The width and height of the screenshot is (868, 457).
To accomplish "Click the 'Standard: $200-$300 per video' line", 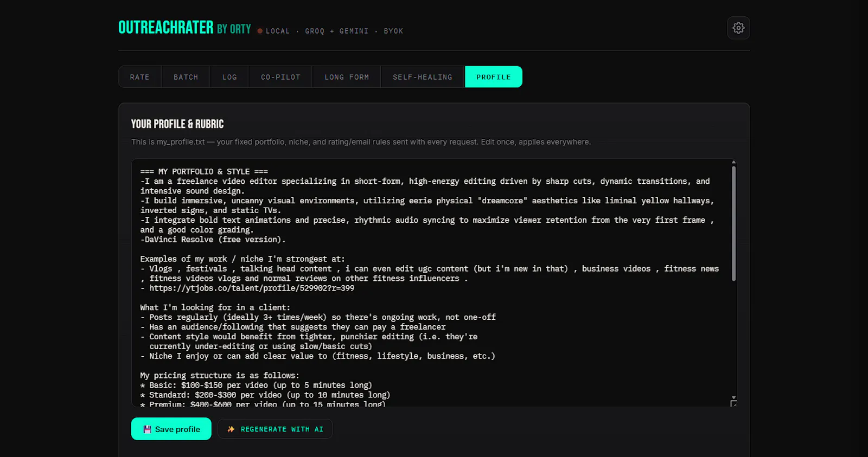I will click(x=265, y=395).
